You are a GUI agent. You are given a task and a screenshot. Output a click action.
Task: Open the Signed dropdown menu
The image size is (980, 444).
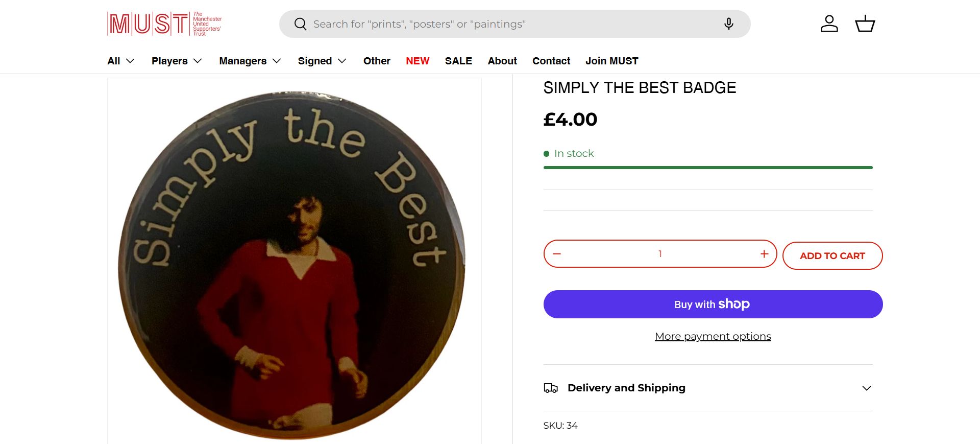click(x=322, y=61)
